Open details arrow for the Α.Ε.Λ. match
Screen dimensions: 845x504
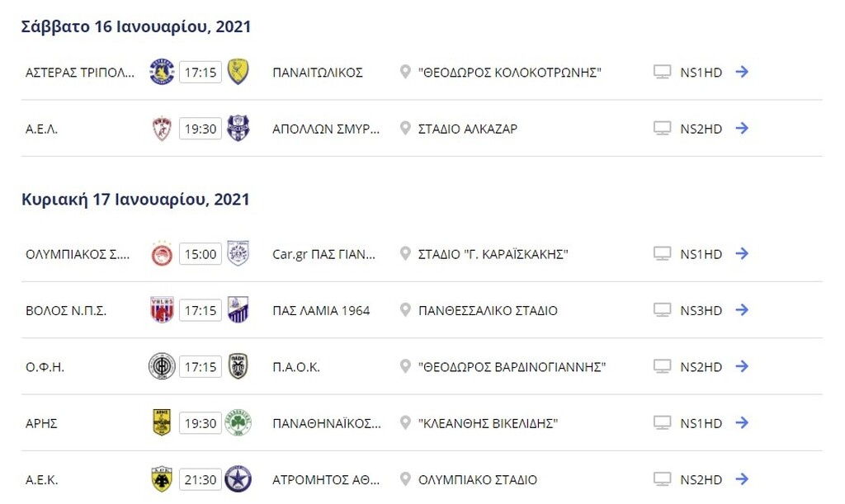point(742,128)
